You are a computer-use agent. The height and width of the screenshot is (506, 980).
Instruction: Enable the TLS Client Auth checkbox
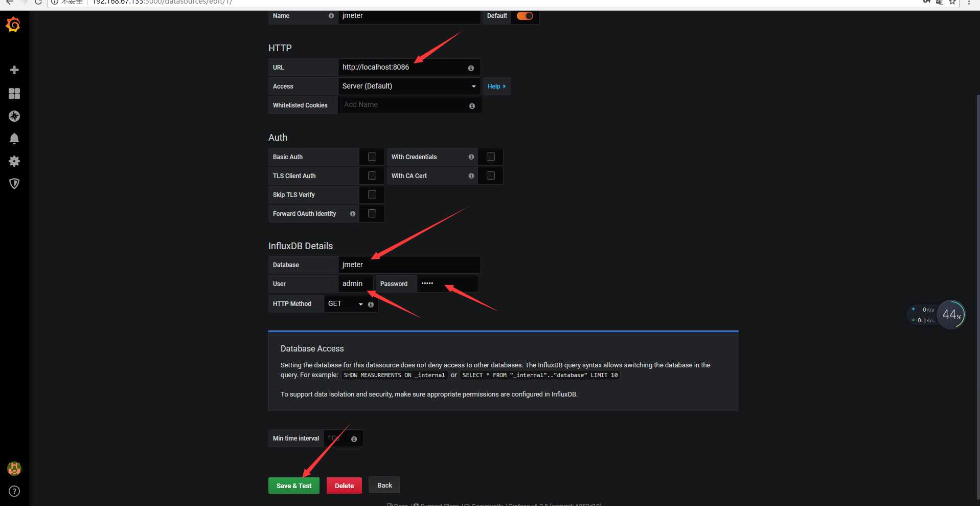372,176
